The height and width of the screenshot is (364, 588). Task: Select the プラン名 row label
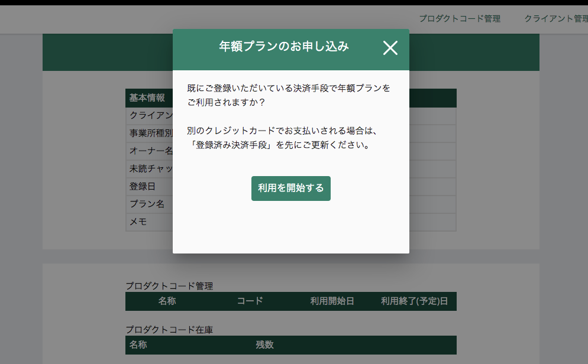pyautogui.click(x=147, y=204)
